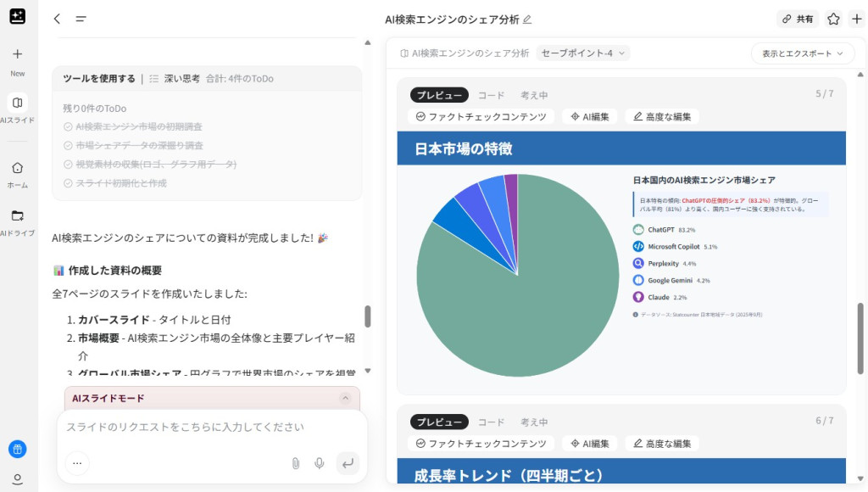This screenshot has height=492, width=868.
Task: Open 高度な編集 for slide 5
Action: coord(662,116)
